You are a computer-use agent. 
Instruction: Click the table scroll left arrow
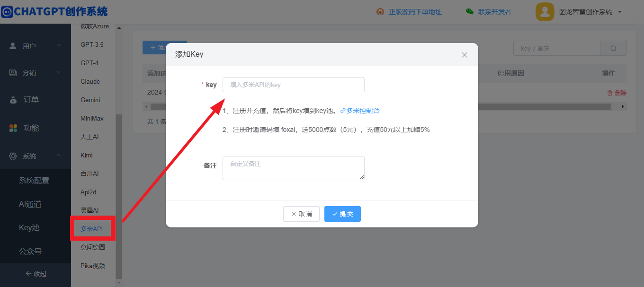click(x=146, y=107)
